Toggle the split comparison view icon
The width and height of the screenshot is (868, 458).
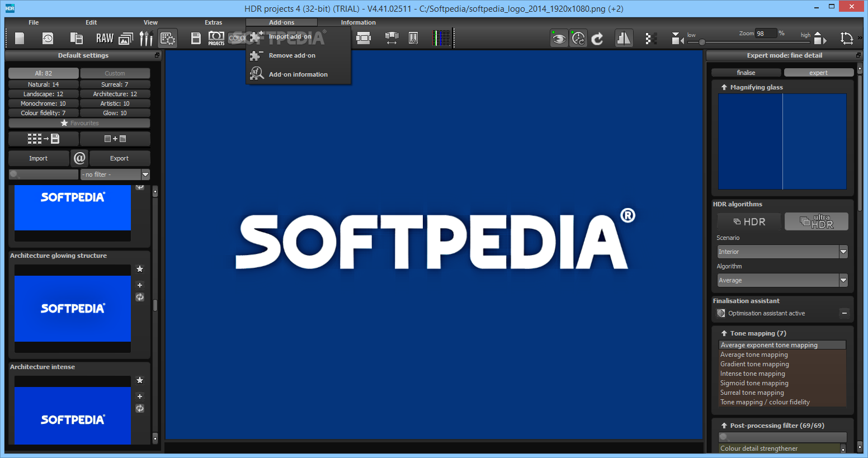[624, 38]
